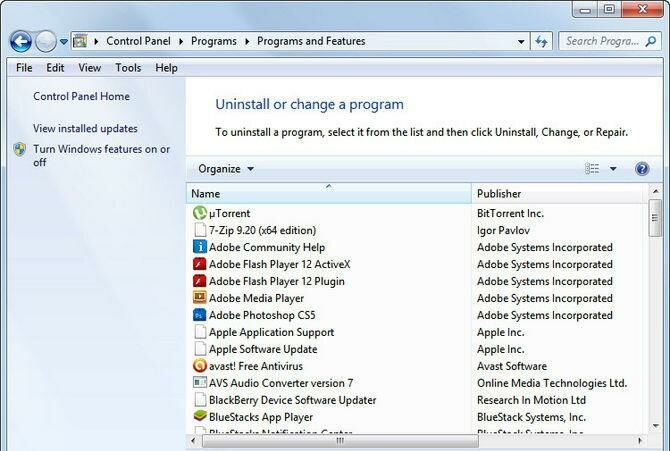This screenshot has height=451, width=670.
Task: Click the Adobe Photoshop CS5 icon
Action: 200,315
